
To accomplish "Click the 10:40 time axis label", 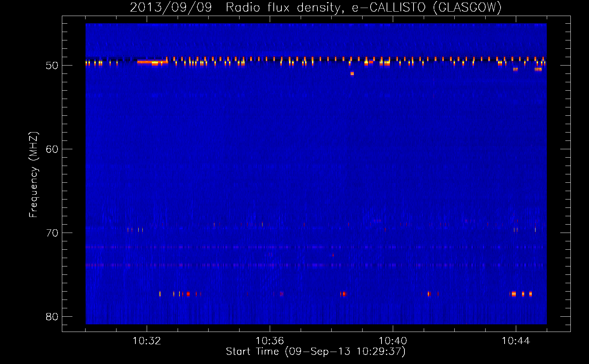I will 393,341.
